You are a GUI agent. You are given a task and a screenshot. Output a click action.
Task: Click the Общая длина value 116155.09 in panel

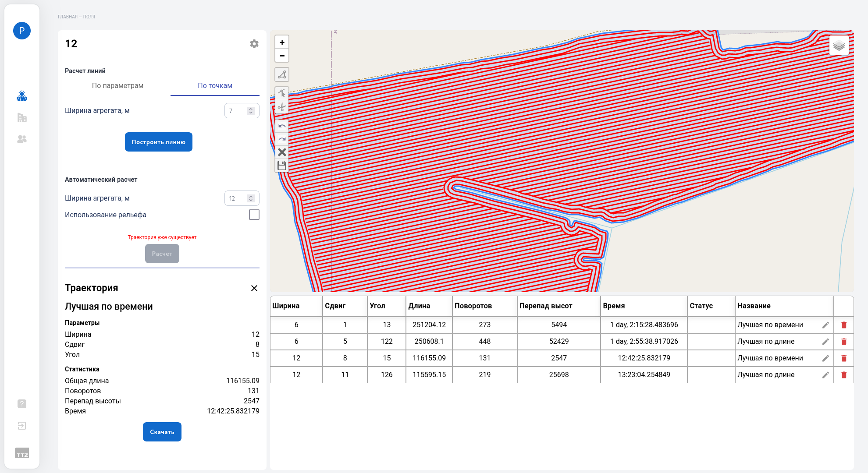tap(242, 381)
